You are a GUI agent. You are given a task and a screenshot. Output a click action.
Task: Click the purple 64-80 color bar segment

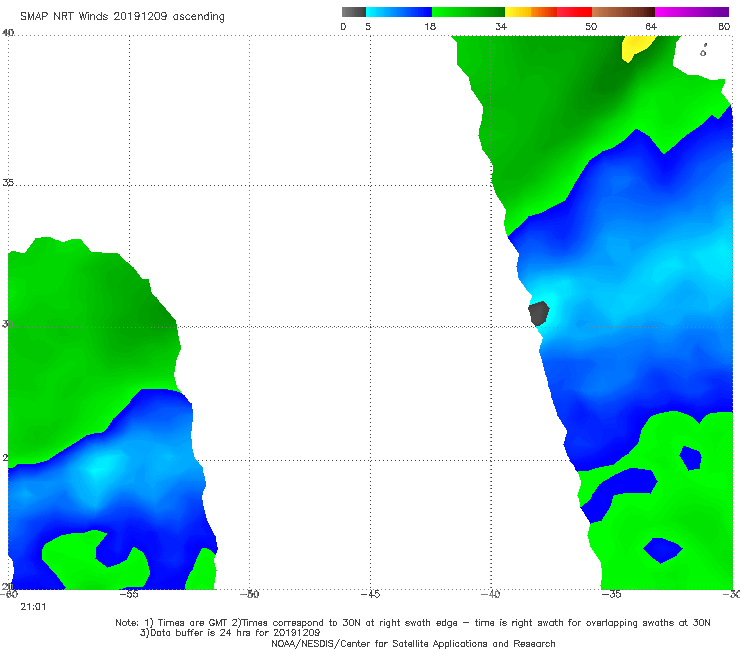(x=692, y=12)
